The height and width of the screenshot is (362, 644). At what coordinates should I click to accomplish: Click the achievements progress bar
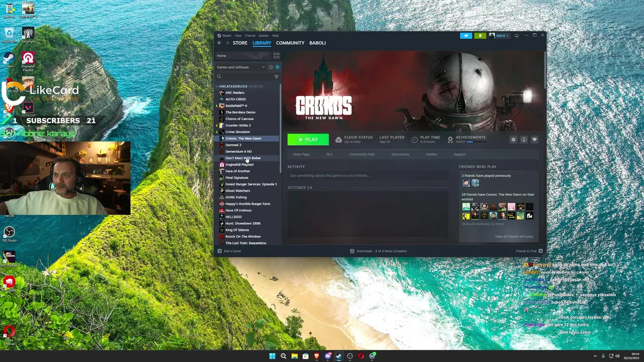click(x=477, y=142)
